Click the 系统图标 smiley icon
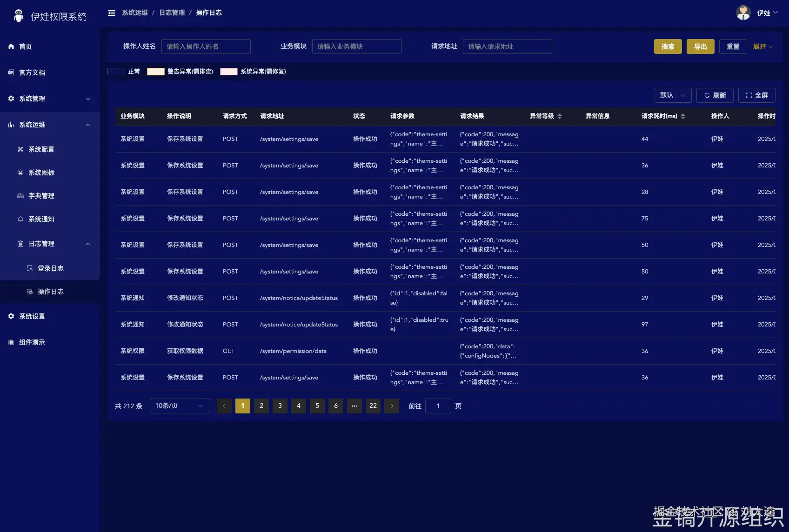The image size is (789, 532). 20,173
